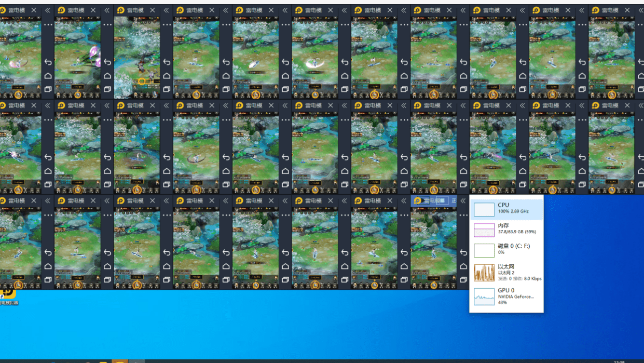Screen dimensions: 644x363
Task: Open three-dot more menu of top-left emulator
Action: [x=48, y=24]
